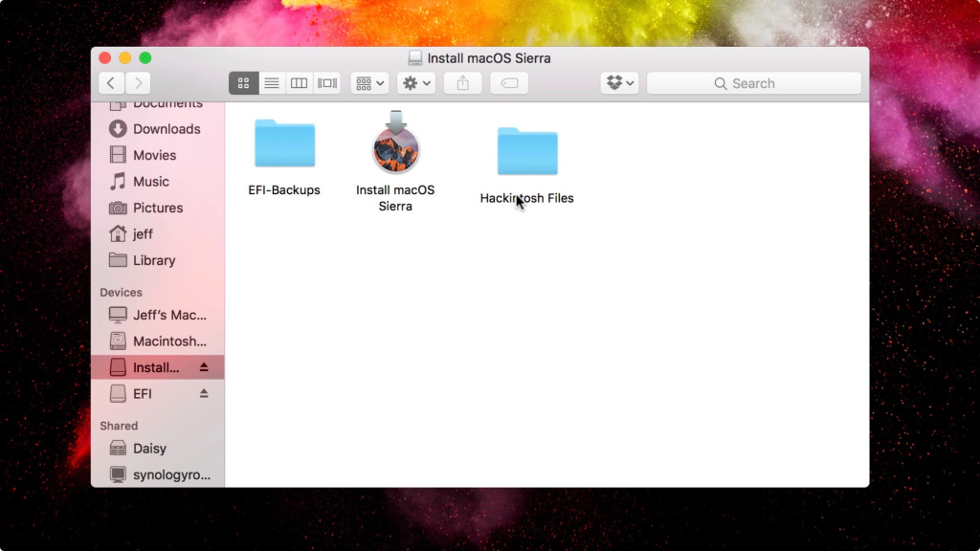Click the Movies film icon in sidebar

point(118,155)
